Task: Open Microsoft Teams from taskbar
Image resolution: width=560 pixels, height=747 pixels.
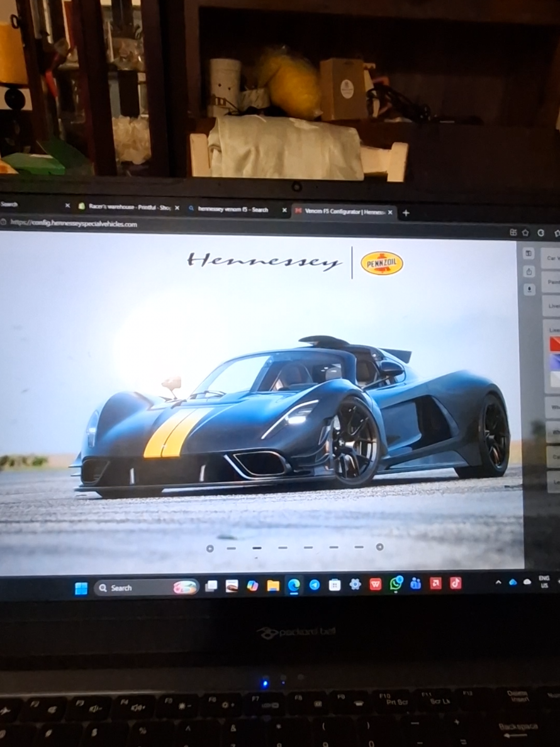Action: pos(416,583)
